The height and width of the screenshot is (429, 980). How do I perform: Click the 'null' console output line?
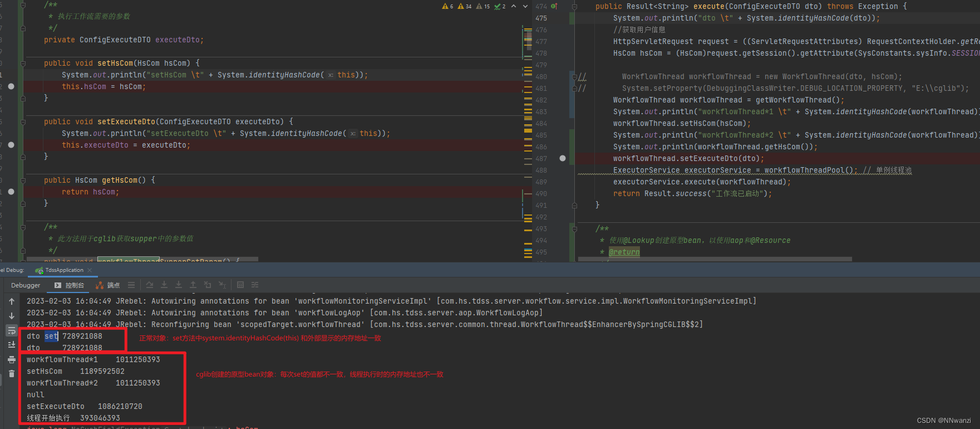click(36, 394)
